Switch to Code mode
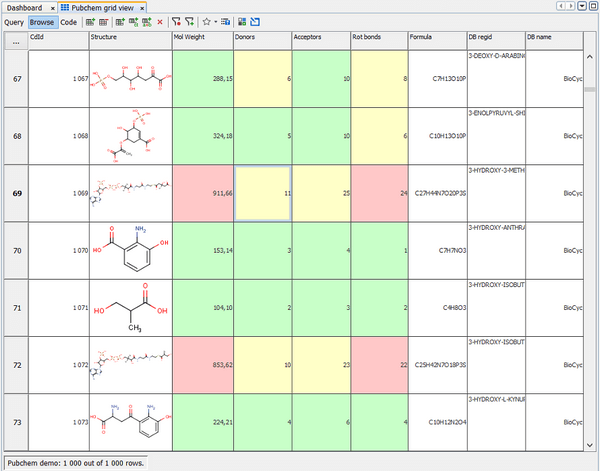The width and height of the screenshot is (600, 471). click(x=68, y=21)
